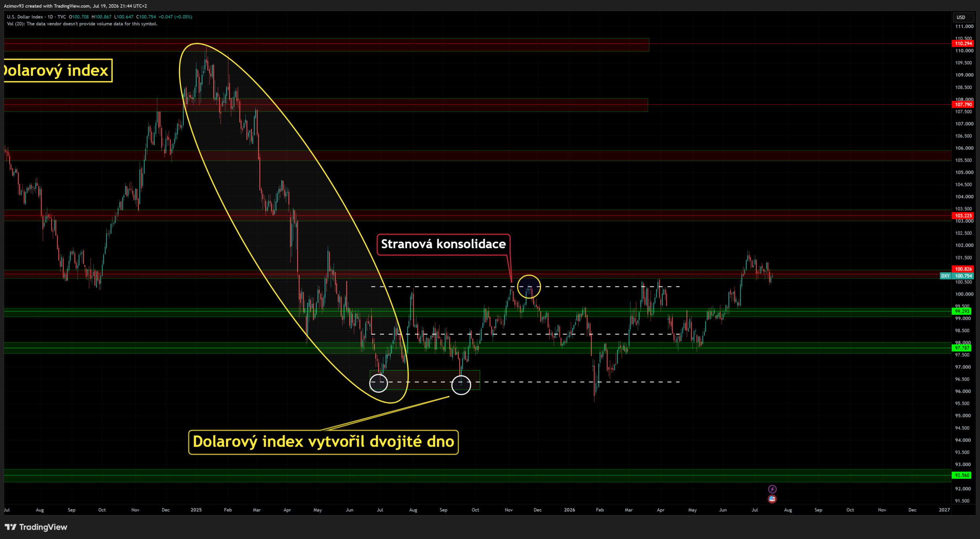980x539 pixels.
Task: Click the close value C100.754
Action: point(146,17)
